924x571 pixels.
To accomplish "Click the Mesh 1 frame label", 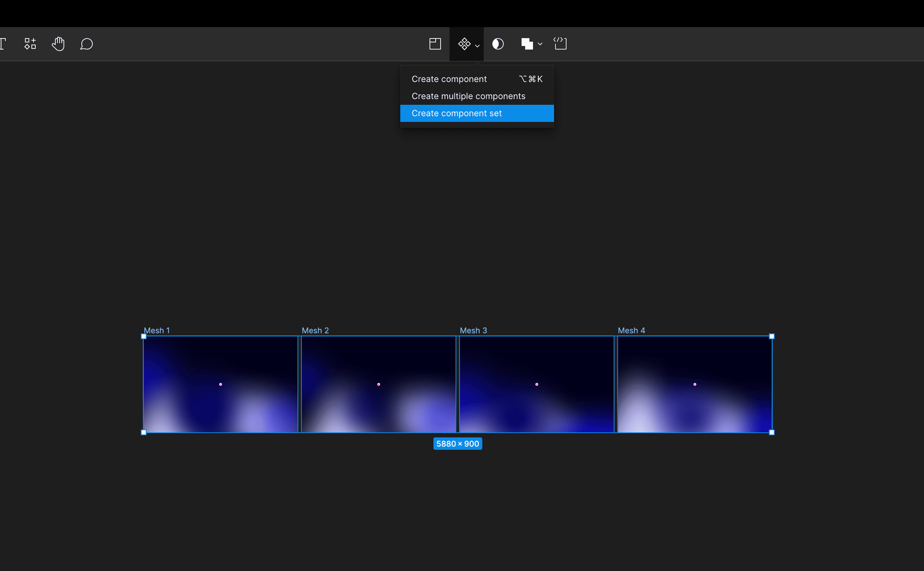I will (157, 330).
